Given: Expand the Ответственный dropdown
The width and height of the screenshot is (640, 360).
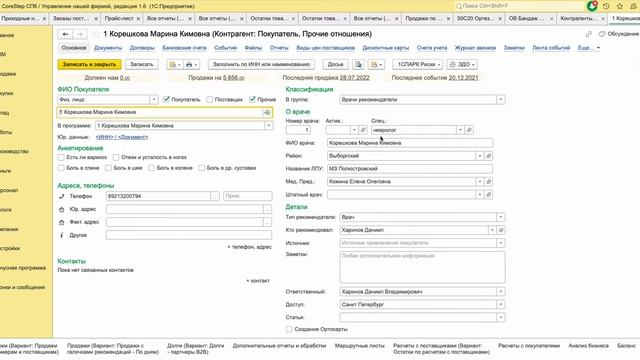Looking at the screenshot, I should point(501,292).
